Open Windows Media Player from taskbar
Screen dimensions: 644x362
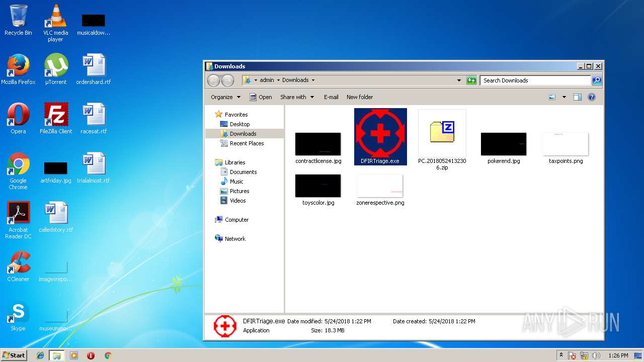tap(74, 355)
